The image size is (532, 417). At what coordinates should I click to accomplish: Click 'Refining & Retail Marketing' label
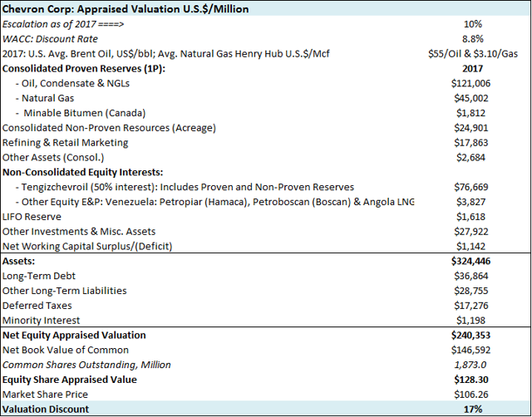pyautogui.click(x=65, y=142)
